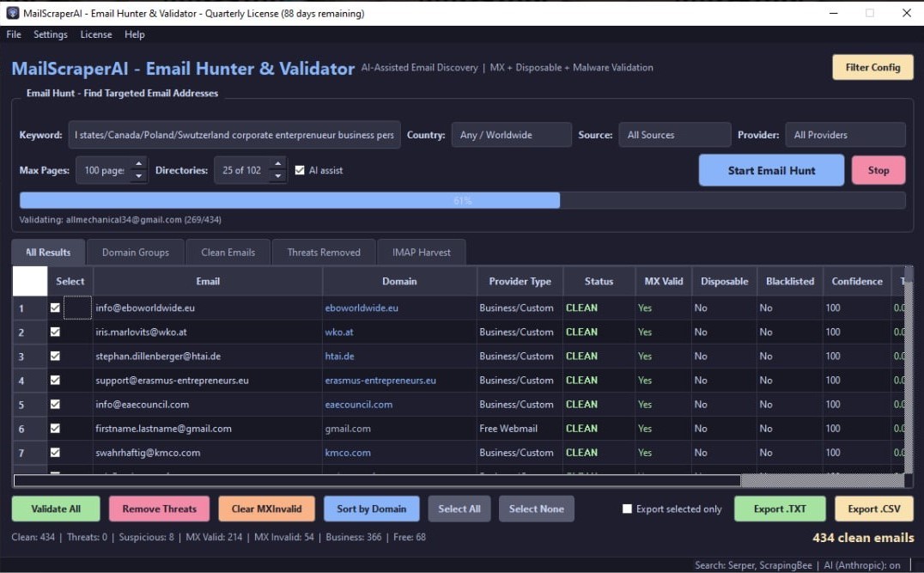The width and height of the screenshot is (924, 573).
Task: Open the Settings menu
Action: coord(50,34)
